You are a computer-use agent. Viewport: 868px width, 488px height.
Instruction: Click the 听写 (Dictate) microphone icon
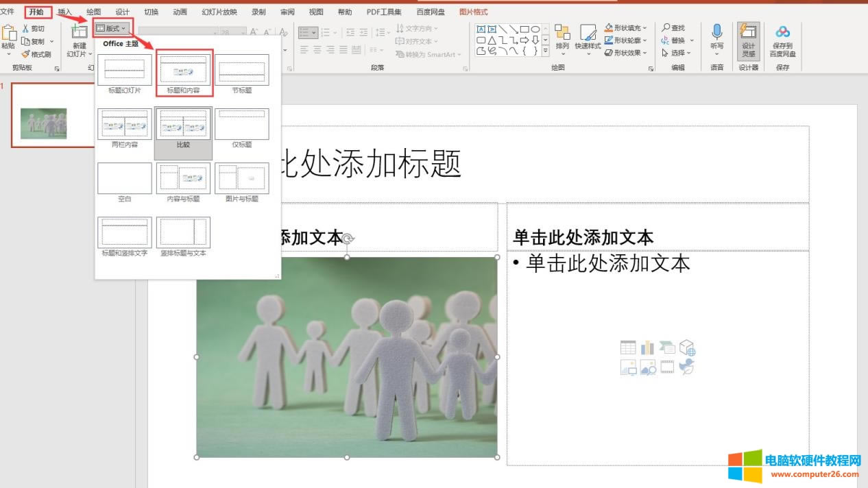pos(716,32)
